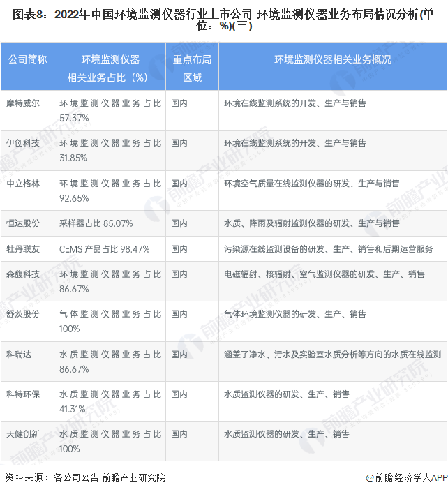Click 电磁辐射、核辐射 description text

pos(324,274)
